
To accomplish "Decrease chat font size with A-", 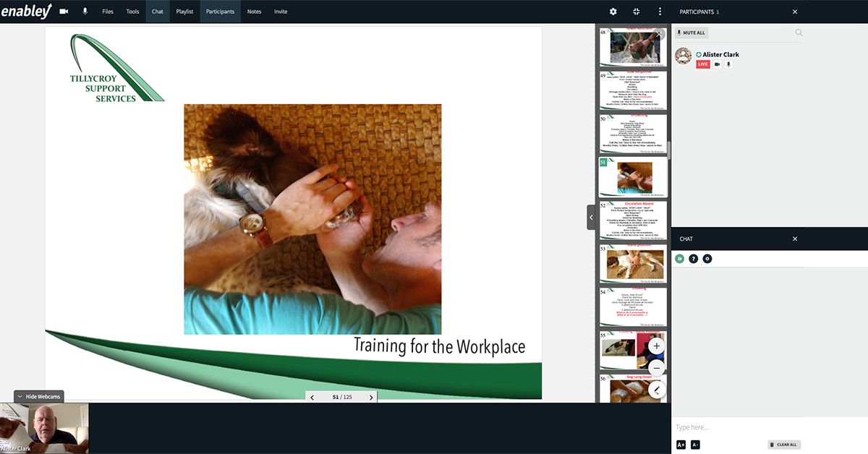I will tap(695, 445).
